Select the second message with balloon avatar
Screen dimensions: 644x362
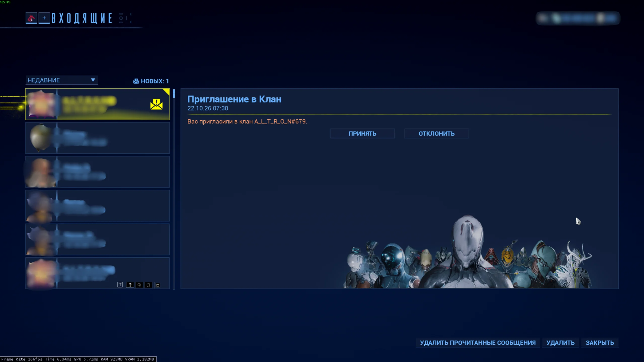(98, 138)
